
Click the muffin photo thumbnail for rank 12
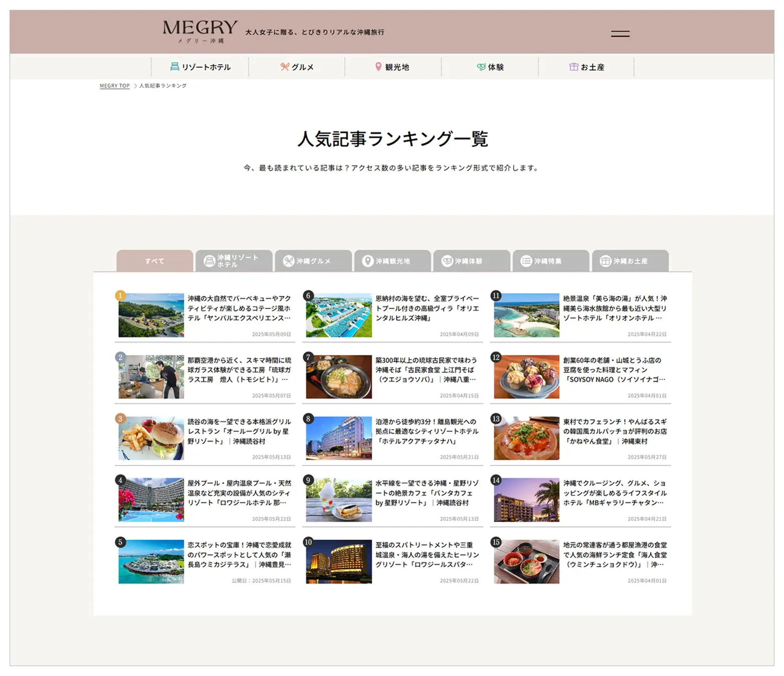point(526,377)
